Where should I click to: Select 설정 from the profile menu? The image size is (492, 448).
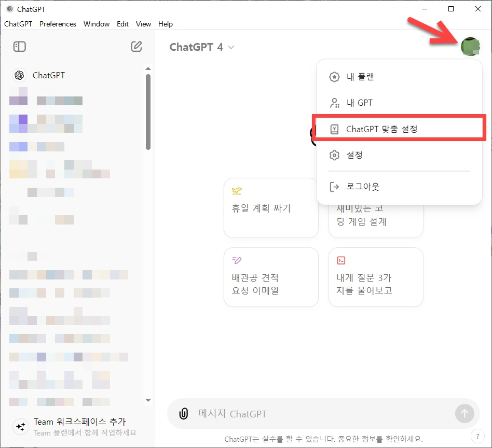click(399, 155)
